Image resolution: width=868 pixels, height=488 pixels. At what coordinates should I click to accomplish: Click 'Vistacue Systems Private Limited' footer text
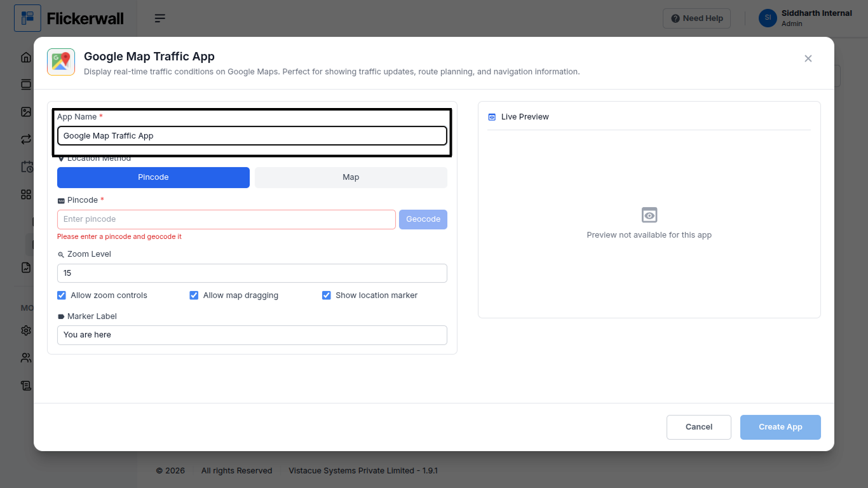click(352, 471)
